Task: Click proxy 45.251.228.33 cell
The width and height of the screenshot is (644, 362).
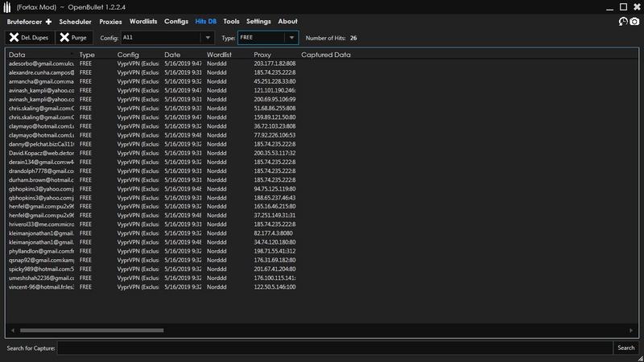Action: 275,82
